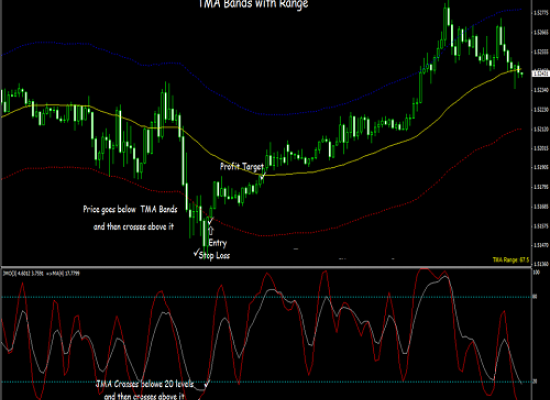Click the indicator values label in lower panel
Viewport: 550px width, 400px height.
[41, 273]
